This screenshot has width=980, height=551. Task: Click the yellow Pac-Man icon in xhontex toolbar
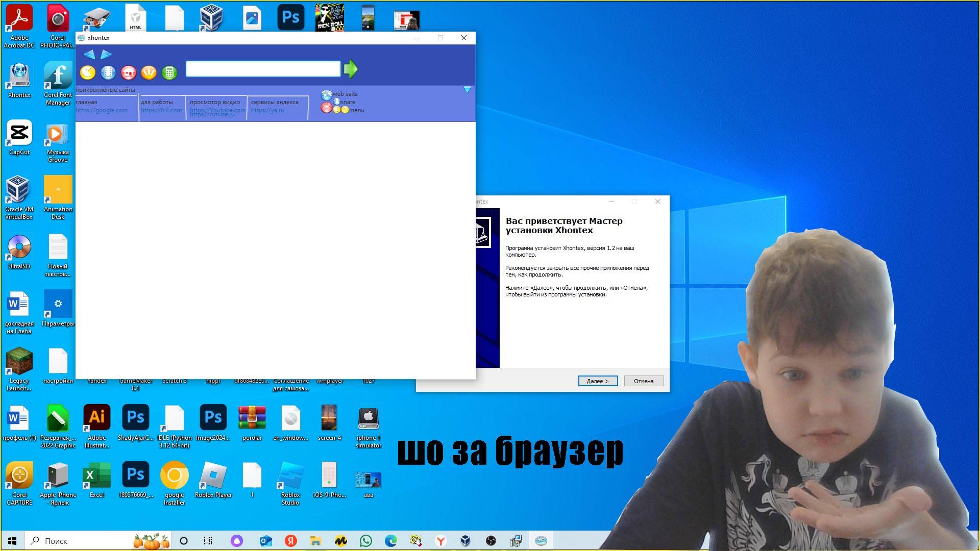pos(88,72)
